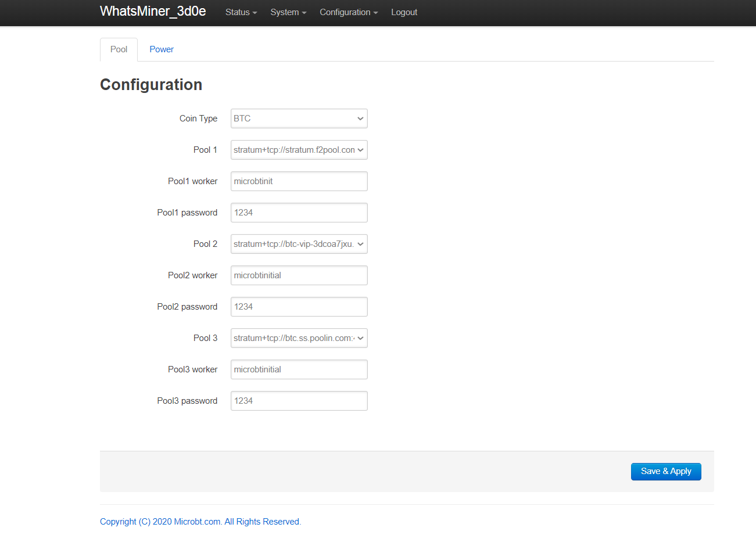The image size is (756, 542).
Task: Go to WhatsMiner_3d0e home brand link
Action: pos(153,12)
